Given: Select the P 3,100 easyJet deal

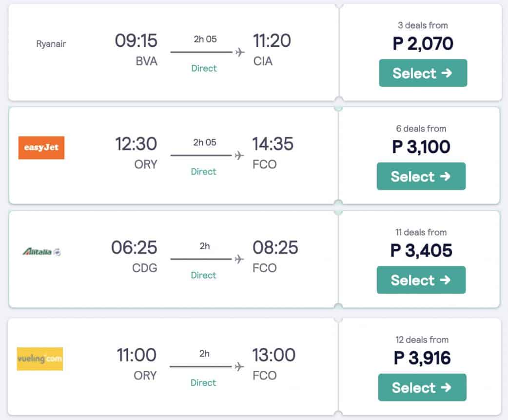Looking at the screenshot, I should [421, 176].
